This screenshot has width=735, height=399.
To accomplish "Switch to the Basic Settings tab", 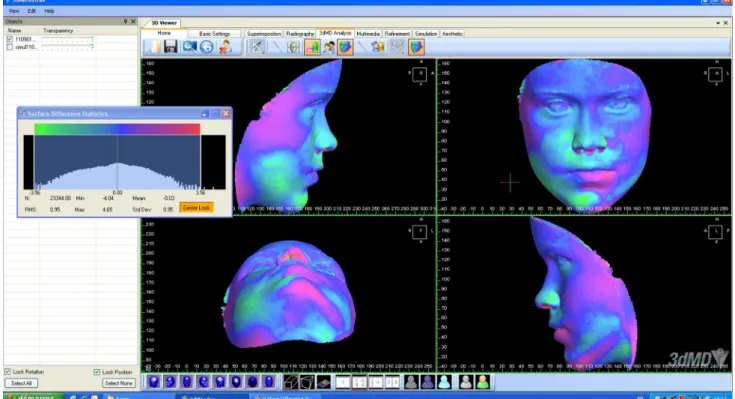I will [214, 34].
